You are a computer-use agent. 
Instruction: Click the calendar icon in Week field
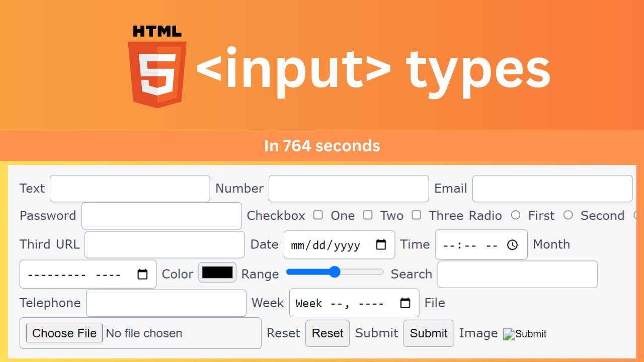(x=405, y=303)
